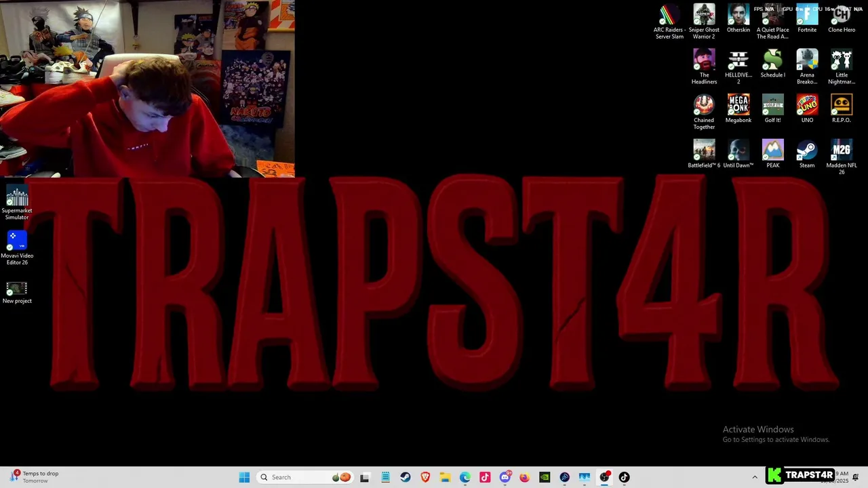
Task: Open TikTok app from taskbar
Action: click(x=624, y=477)
